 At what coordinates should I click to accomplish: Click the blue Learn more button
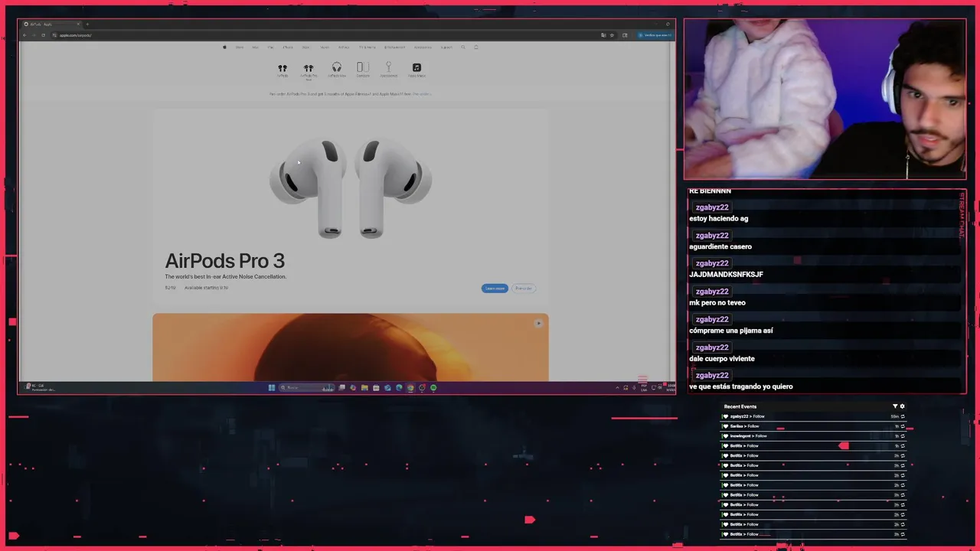tap(495, 289)
